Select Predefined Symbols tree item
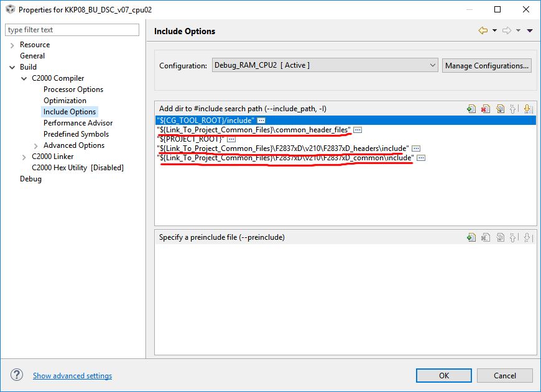The width and height of the screenshot is (541, 392). [x=76, y=134]
